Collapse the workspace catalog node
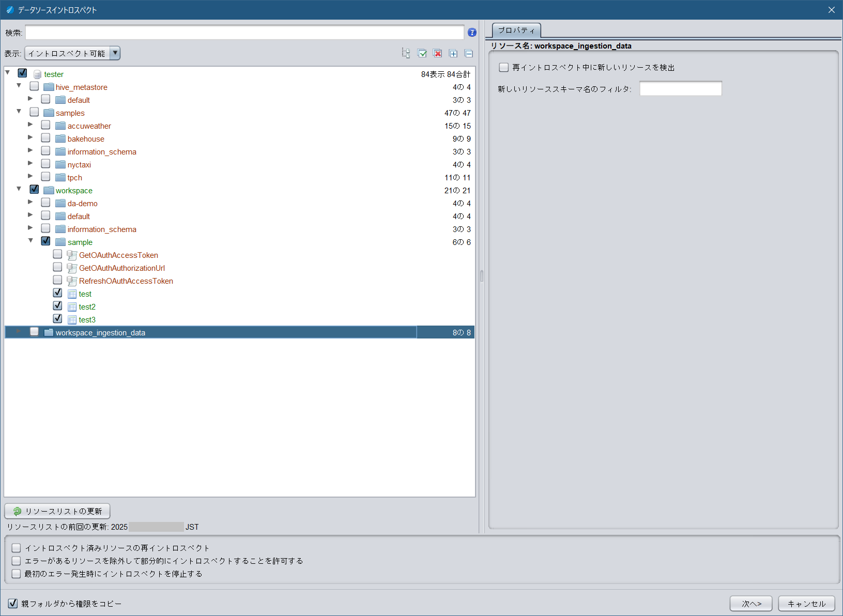This screenshot has width=843, height=616. point(19,189)
